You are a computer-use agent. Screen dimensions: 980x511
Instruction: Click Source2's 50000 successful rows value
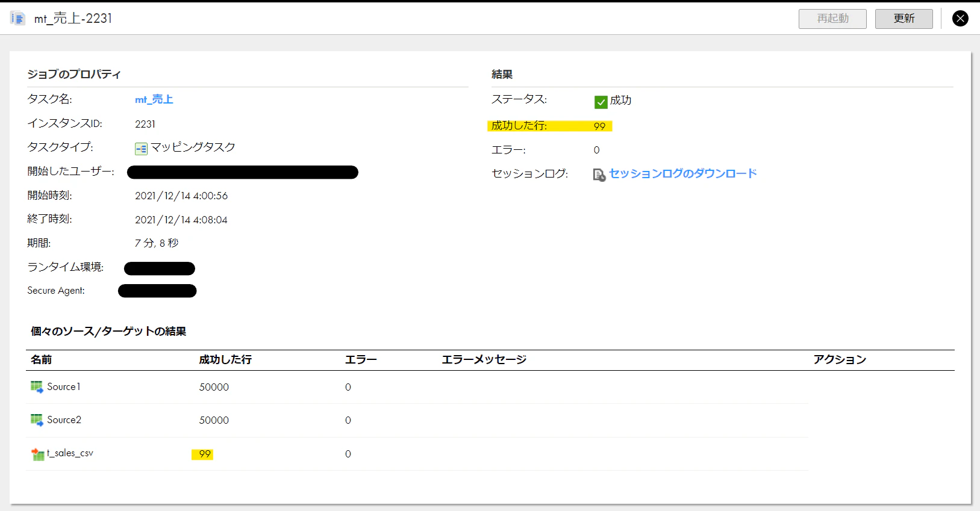click(214, 420)
